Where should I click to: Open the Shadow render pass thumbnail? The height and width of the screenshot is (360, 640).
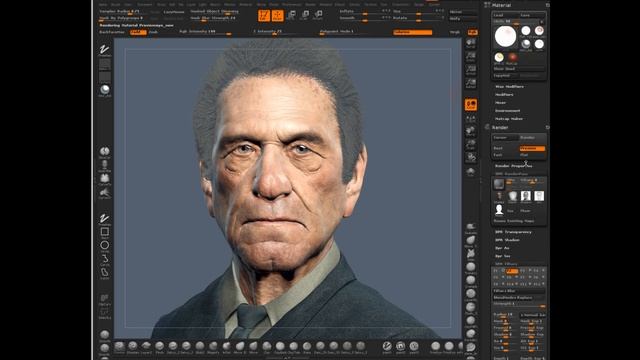click(x=526, y=196)
